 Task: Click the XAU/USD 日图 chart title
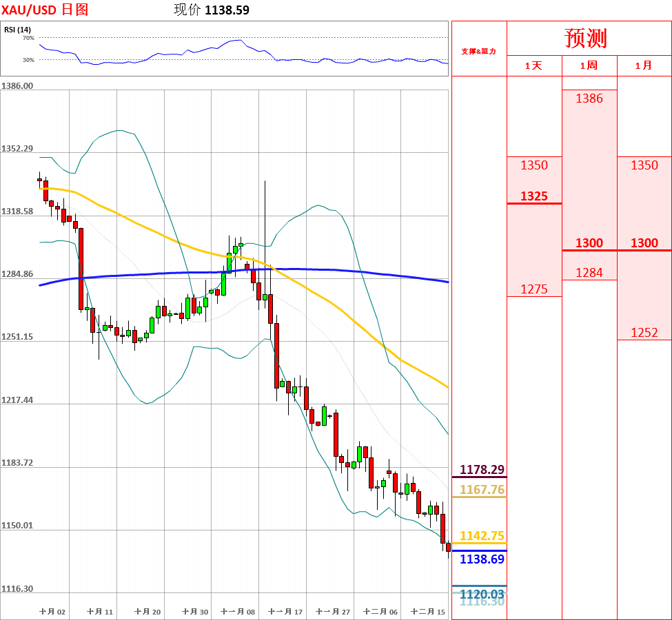coord(45,10)
